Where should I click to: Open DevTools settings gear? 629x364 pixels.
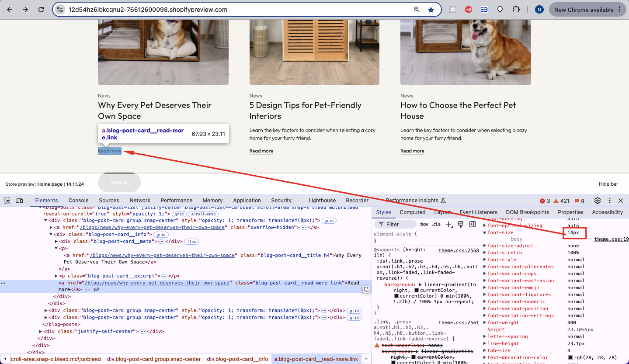pos(598,201)
